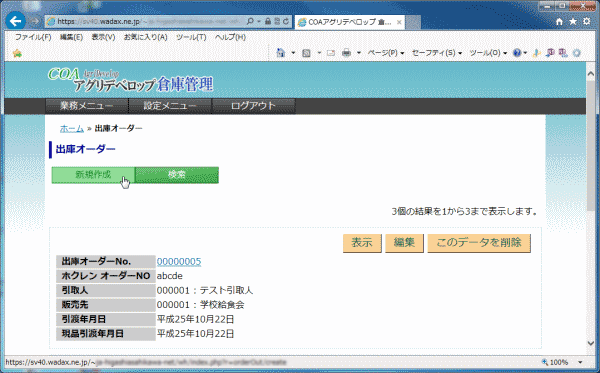Image resolution: width=600 pixels, height=373 pixels.
Task: Expand the Home page dropdown arrow
Action: [x=293, y=53]
